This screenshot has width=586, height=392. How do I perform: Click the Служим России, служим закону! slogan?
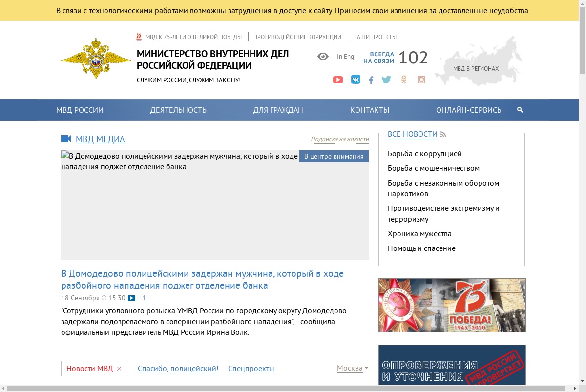pyautogui.click(x=188, y=80)
